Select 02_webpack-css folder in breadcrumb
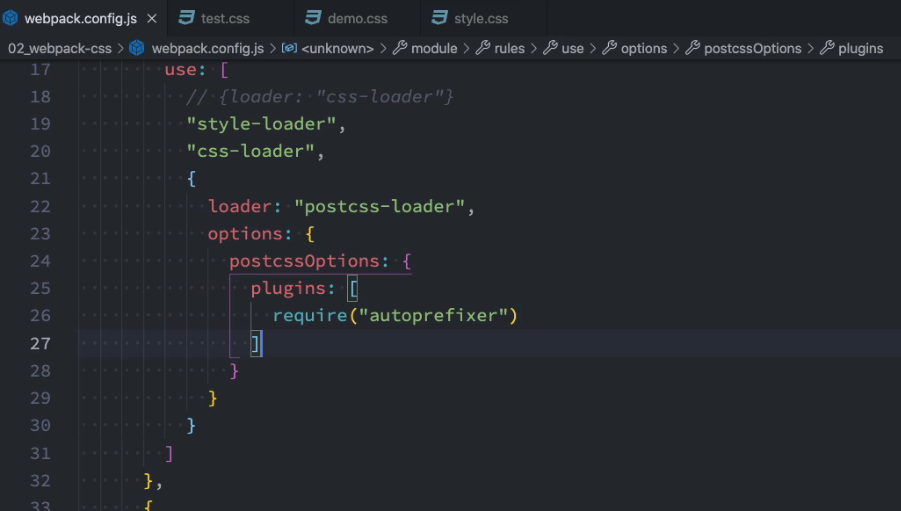The height and width of the screenshot is (511, 901). (60, 48)
